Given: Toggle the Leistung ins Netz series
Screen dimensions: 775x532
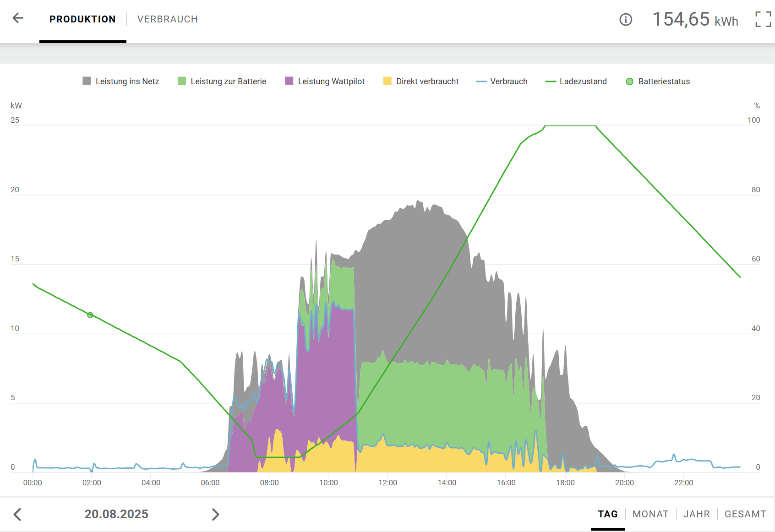Looking at the screenshot, I should pyautogui.click(x=121, y=81).
